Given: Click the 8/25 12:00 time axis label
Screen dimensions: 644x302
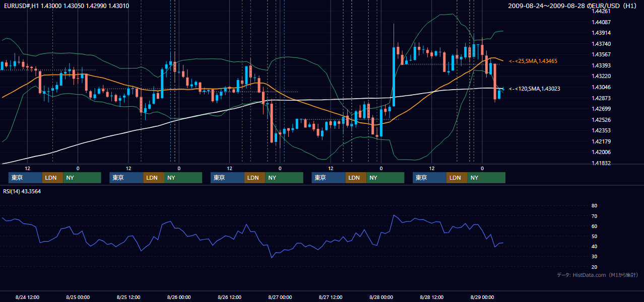Looking at the screenshot, I should coord(128,297).
